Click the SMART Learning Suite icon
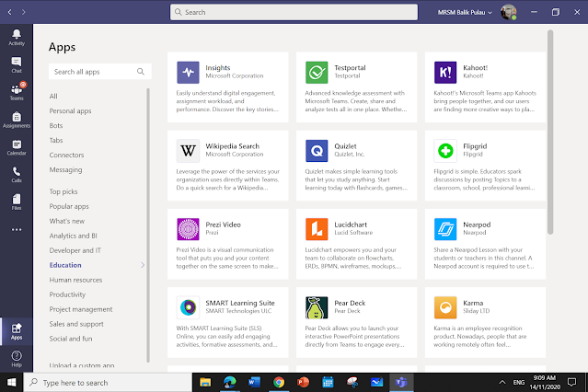This screenshot has width=588, height=392. [188, 307]
